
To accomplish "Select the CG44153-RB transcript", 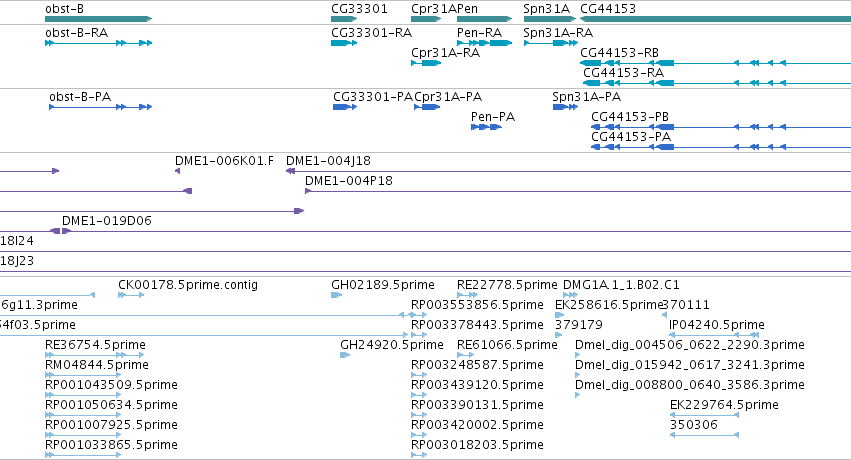I will 715,63.
